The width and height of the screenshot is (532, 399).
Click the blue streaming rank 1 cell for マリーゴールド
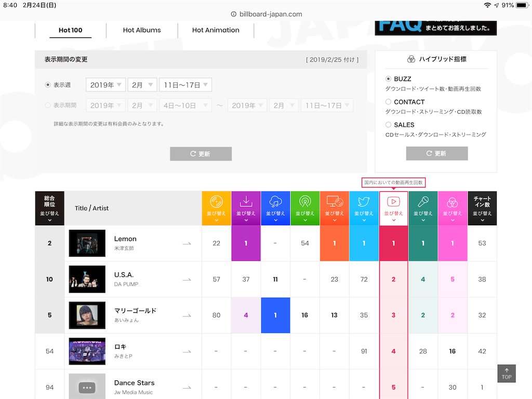click(275, 315)
